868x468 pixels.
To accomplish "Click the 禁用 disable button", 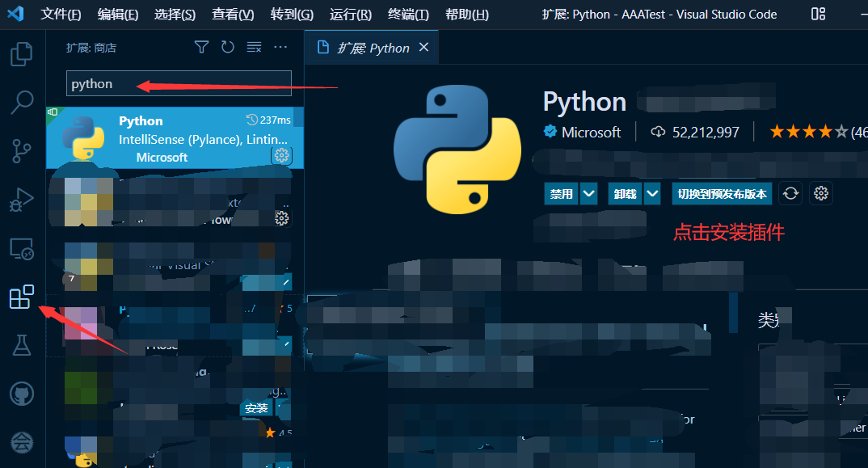I will 562,194.
